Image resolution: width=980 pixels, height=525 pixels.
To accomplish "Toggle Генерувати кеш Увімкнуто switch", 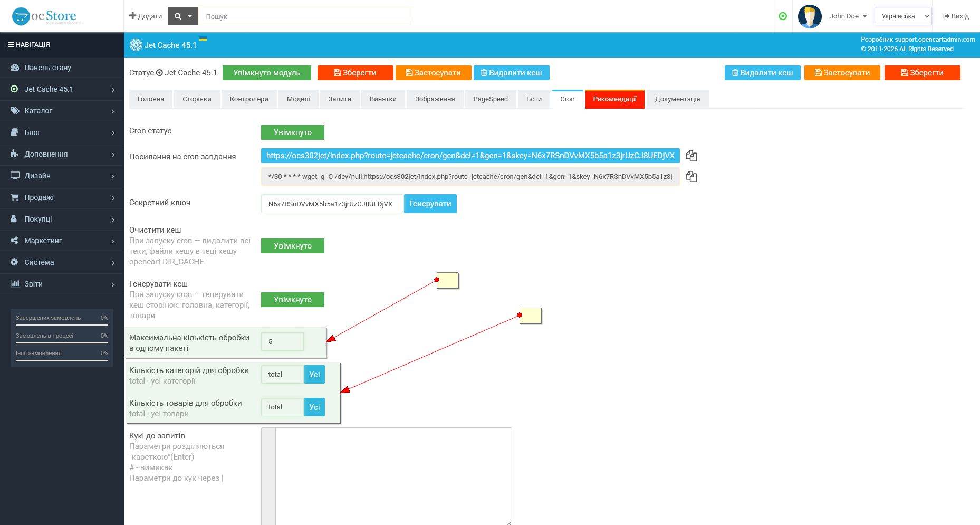I will pyautogui.click(x=293, y=300).
